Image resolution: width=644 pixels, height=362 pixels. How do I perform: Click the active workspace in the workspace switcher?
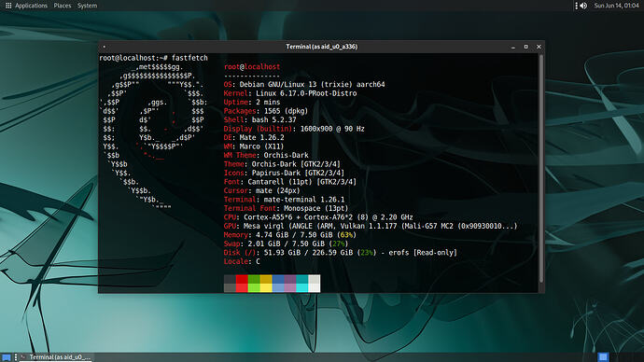tap(603, 357)
